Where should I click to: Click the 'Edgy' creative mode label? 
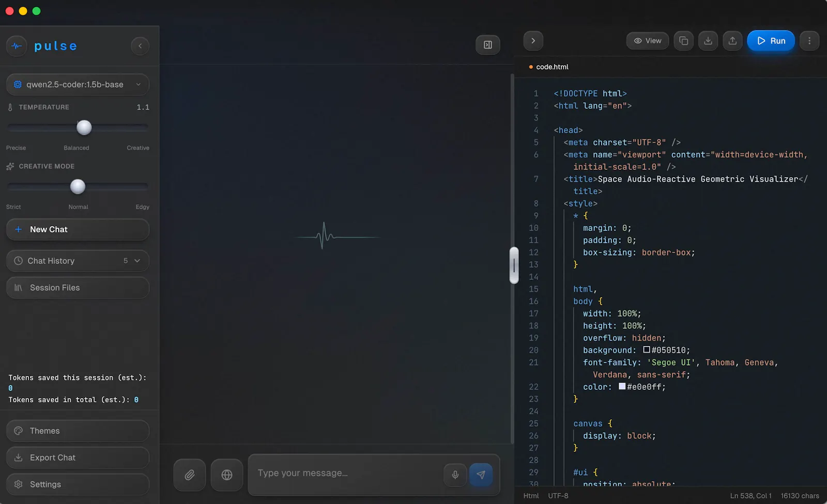coord(143,207)
